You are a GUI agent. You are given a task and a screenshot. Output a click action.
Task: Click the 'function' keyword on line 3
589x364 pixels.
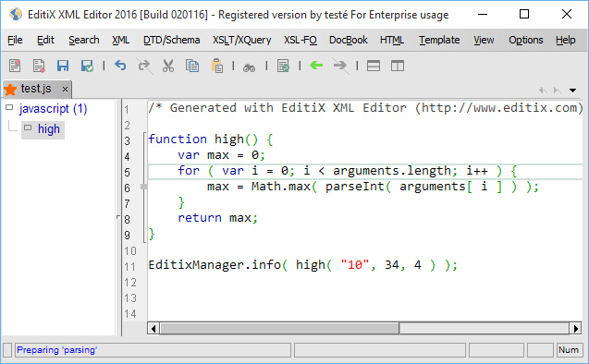click(178, 140)
